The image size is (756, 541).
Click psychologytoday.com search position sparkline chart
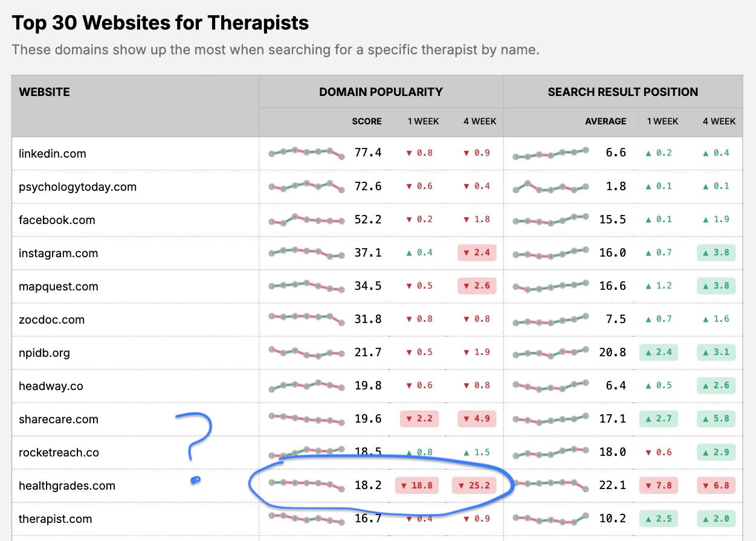[x=551, y=187]
